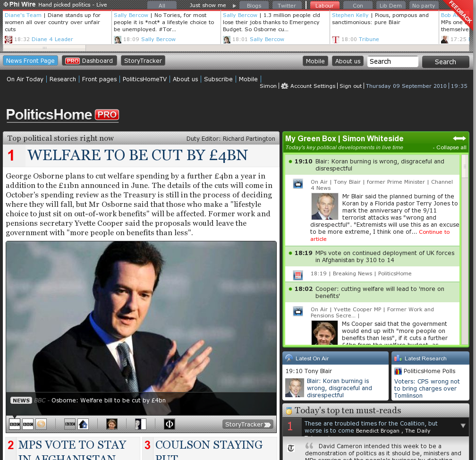
Task: Open StoryTracker via the arrow button under photo
Action: point(248,425)
